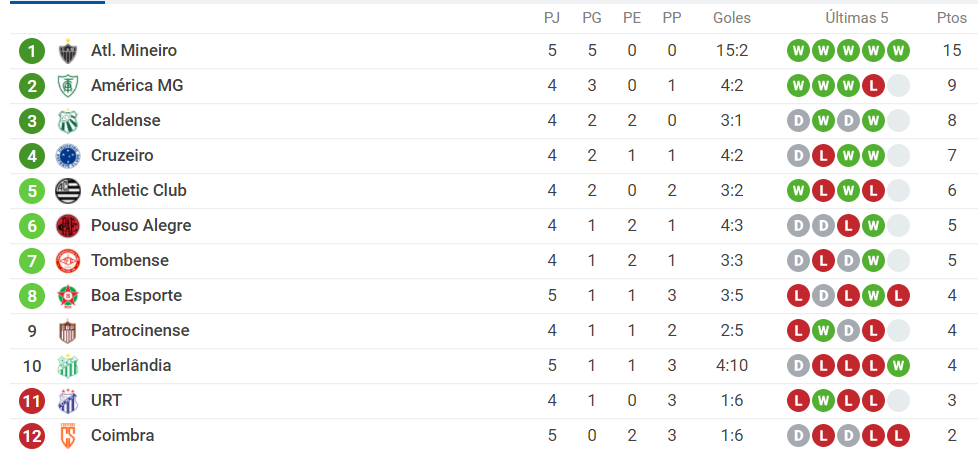This screenshot has width=978, height=454.
Task: Click the Coimbra orange crest icon
Action: click(68, 435)
